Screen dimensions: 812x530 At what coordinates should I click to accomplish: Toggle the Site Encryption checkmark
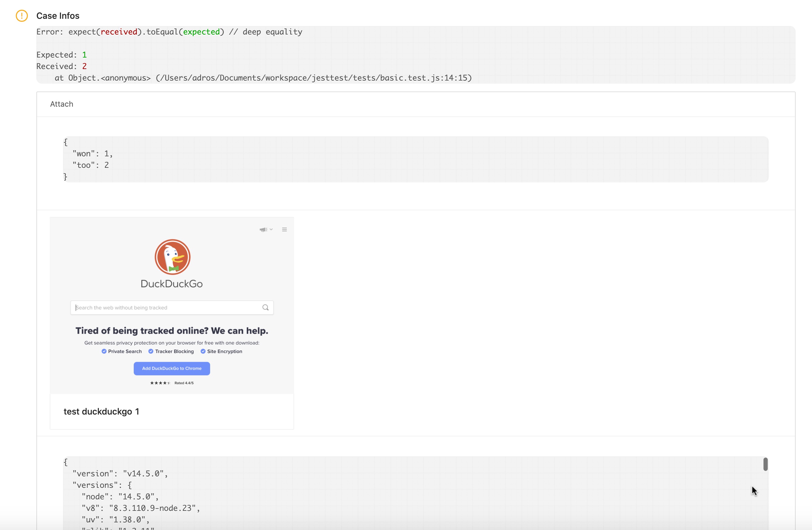[203, 351]
